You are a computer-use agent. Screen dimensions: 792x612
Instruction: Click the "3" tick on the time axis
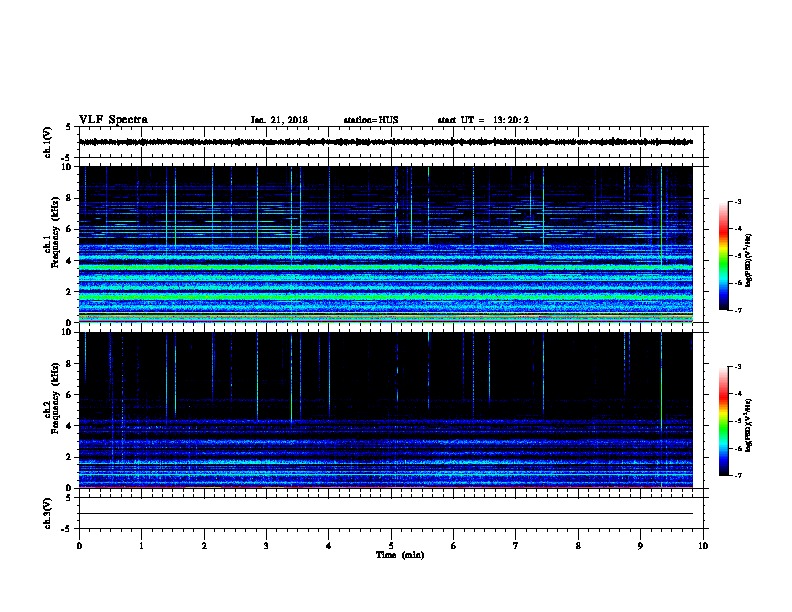tap(266, 546)
